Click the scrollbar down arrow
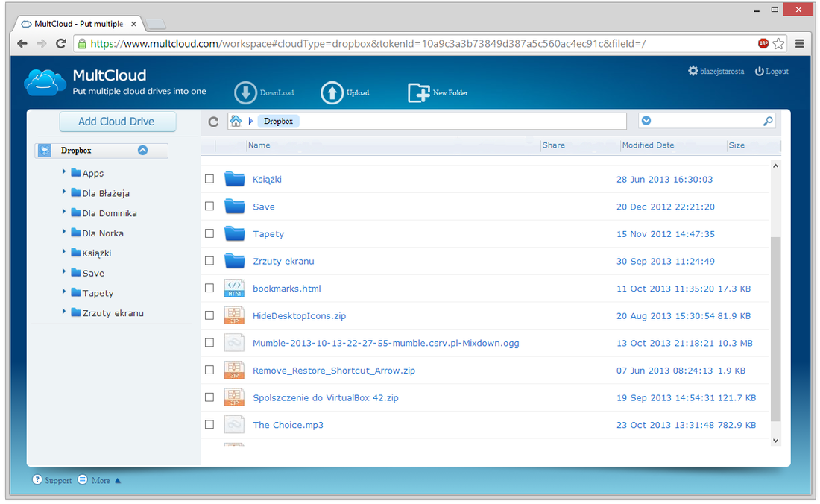The image size is (820, 504). tap(775, 440)
